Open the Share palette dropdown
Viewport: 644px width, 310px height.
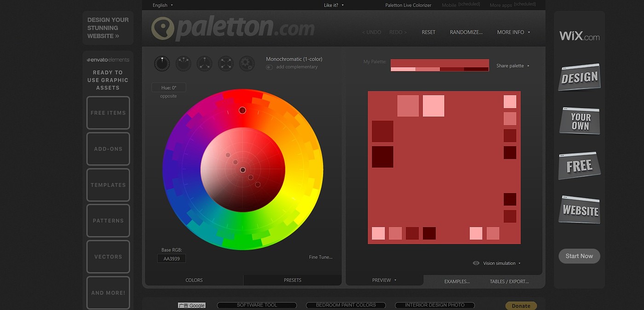[x=512, y=66]
